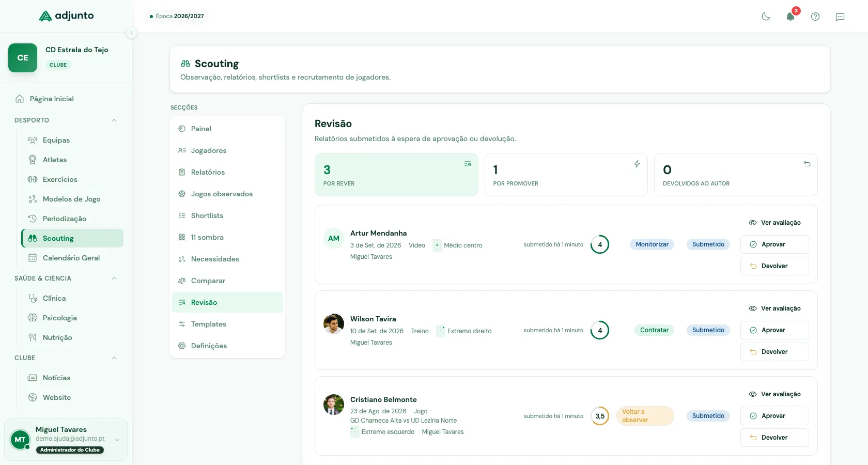
Task: Open Equipas in sidebar
Action: click(72, 140)
